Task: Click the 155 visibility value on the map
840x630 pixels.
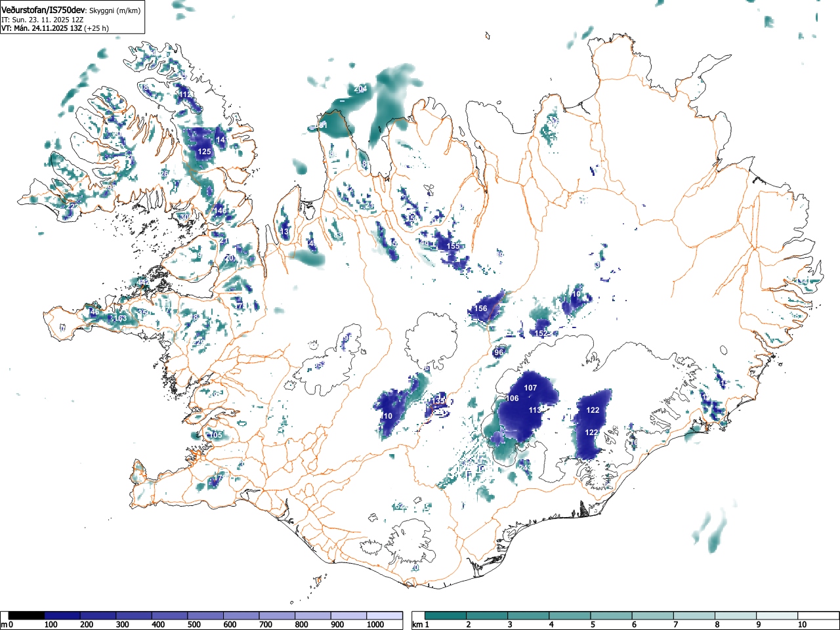Action: click(453, 246)
